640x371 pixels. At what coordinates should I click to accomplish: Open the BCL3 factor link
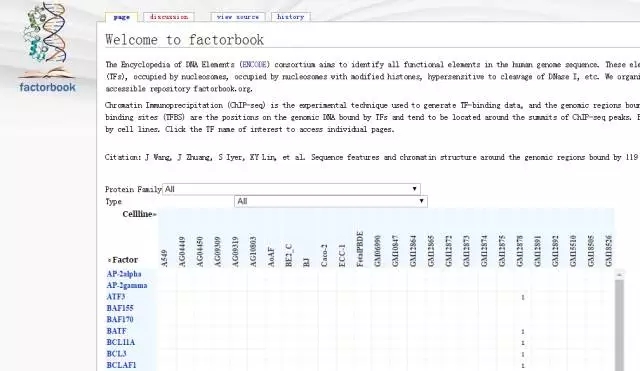[x=117, y=354]
